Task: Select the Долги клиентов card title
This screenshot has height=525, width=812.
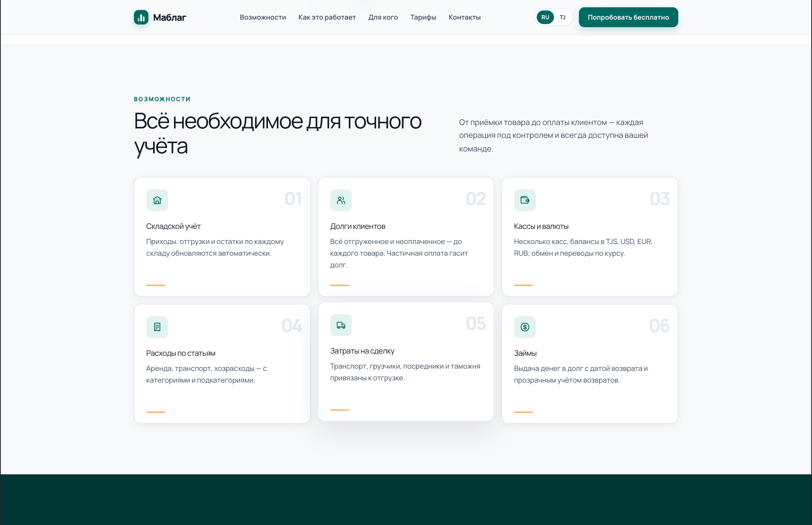Action: [x=358, y=226]
